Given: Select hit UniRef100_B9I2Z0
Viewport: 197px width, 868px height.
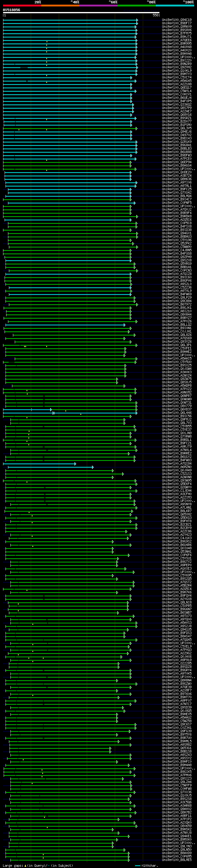Looking at the screenshot, I should (177, 60).
